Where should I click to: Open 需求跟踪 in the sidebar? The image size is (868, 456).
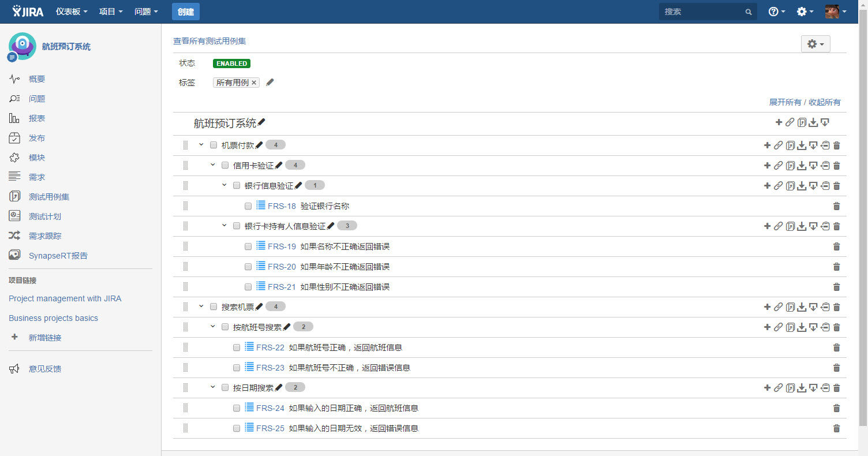45,236
